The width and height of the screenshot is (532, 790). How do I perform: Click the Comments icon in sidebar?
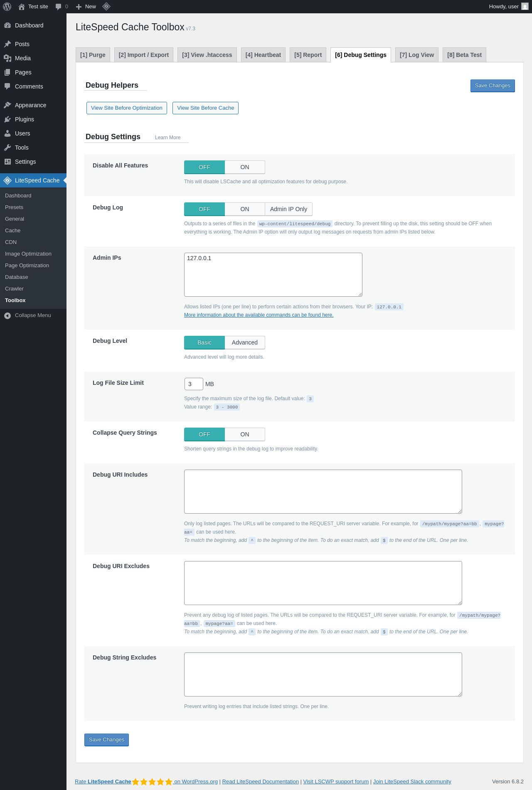7,86
